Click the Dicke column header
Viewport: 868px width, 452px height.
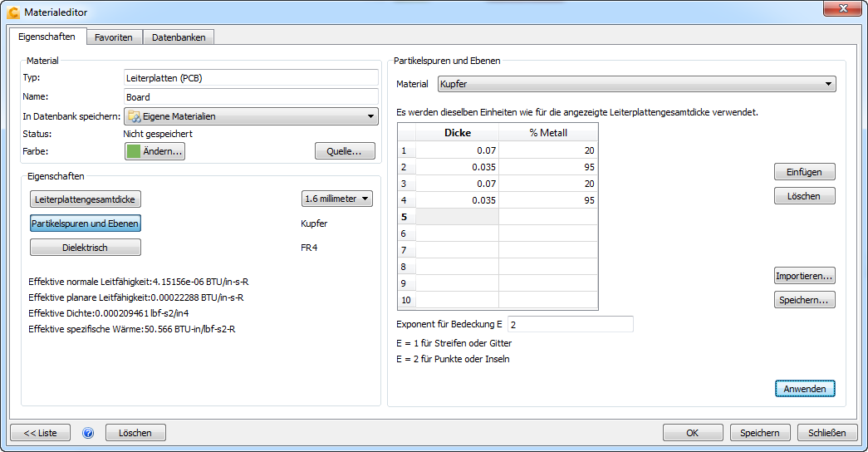pos(457,133)
